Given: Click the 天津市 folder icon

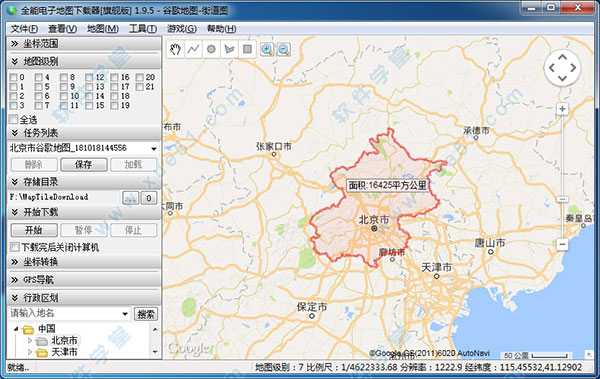Looking at the screenshot, I should point(42,353).
